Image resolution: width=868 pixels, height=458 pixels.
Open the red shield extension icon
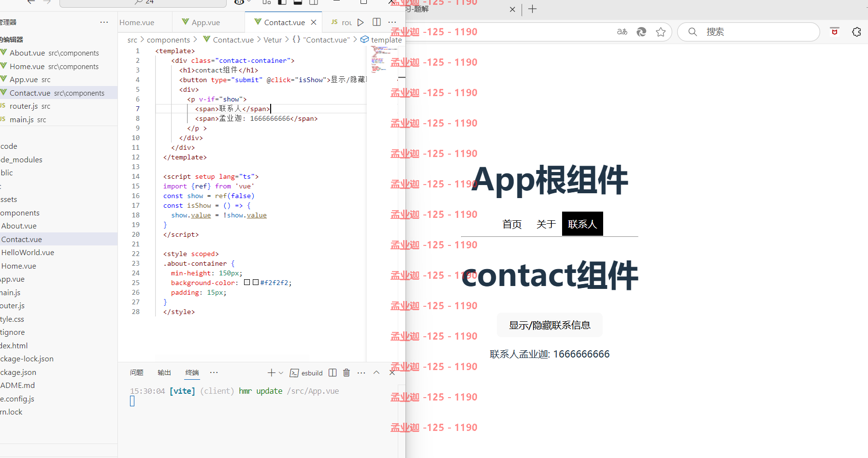(835, 32)
